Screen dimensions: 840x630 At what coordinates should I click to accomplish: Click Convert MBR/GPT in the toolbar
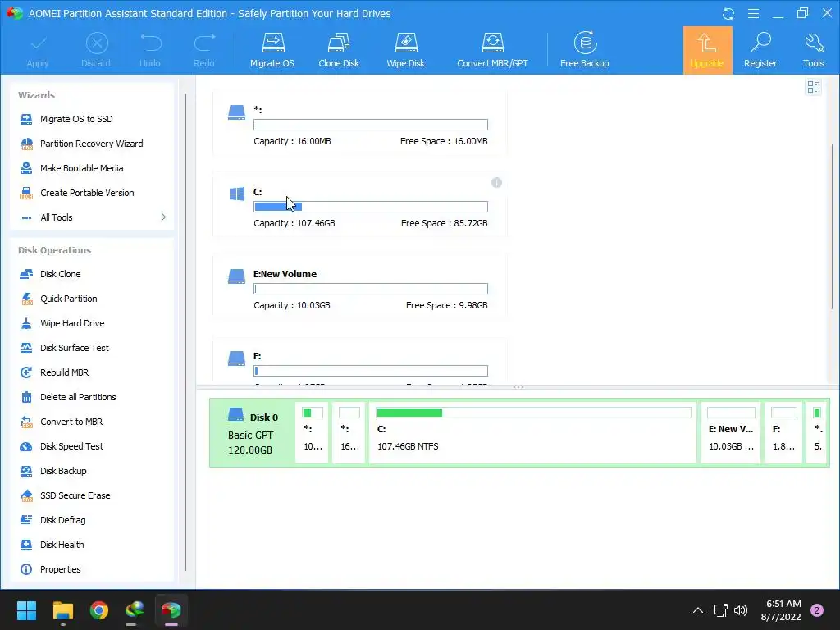click(x=492, y=50)
